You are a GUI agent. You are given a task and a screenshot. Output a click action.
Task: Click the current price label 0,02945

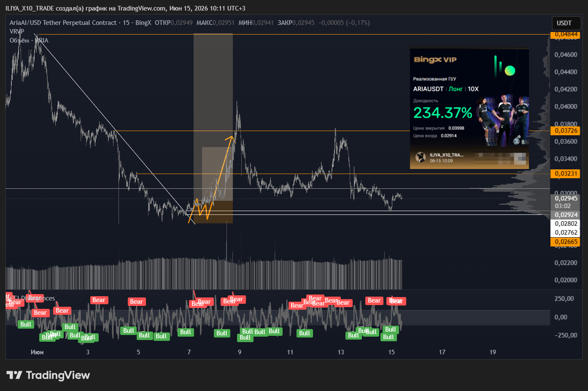point(566,198)
